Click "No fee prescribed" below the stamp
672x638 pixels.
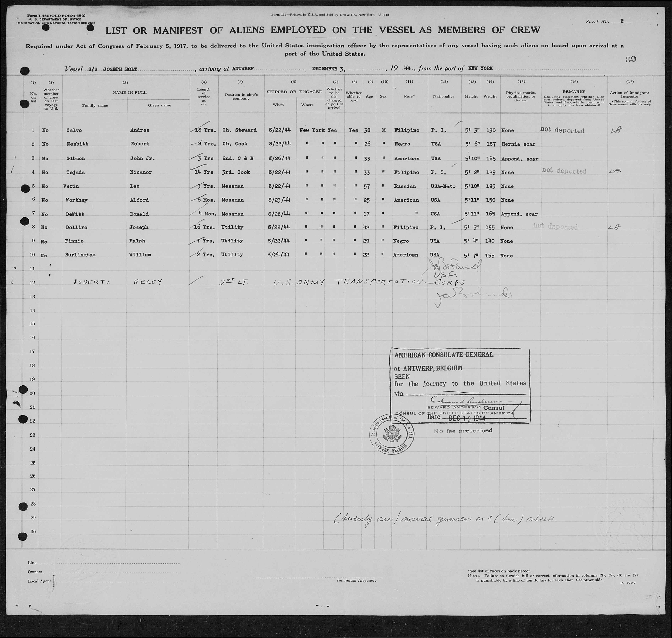pos(463,430)
